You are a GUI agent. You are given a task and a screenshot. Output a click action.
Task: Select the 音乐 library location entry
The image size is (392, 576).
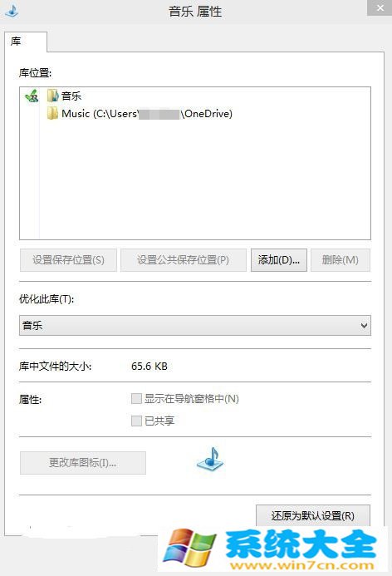(64, 96)
